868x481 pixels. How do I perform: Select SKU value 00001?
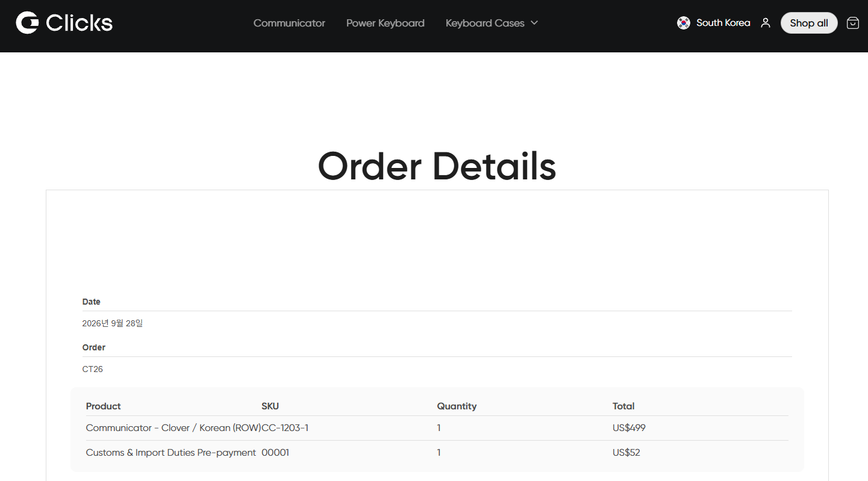pyautogui.click(x=275, y=453)
